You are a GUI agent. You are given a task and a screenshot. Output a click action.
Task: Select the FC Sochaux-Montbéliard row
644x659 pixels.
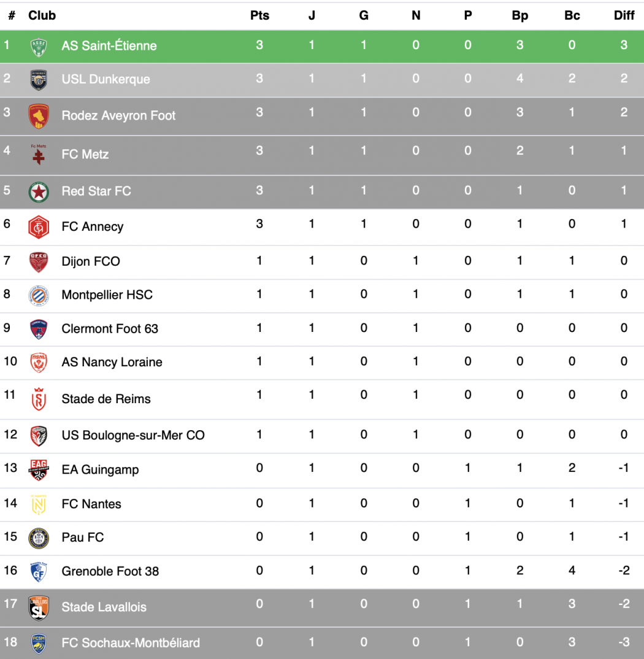point(322,643)
